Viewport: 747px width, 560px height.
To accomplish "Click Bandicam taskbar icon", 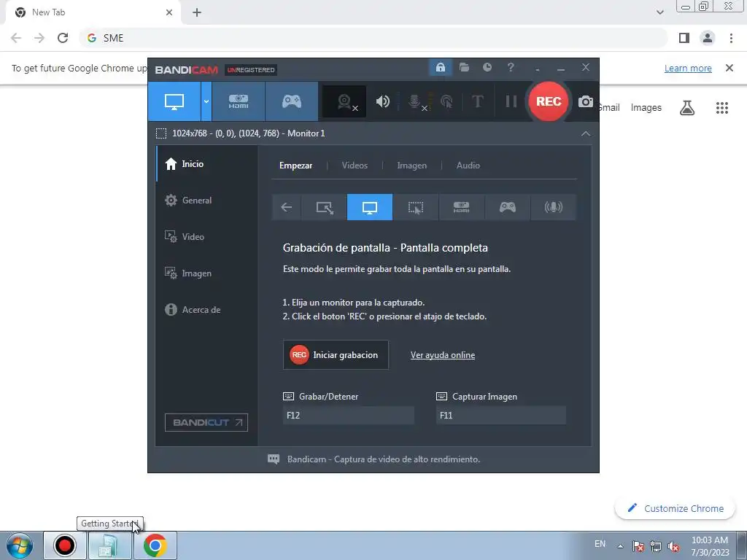I will point(65,545).
